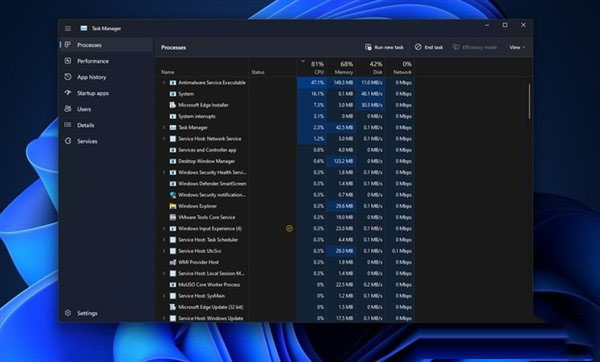This screenshot has height=362, width=600.
Task: Click the 30.5 MB/s disk value
Action: [x=372, y=105]
